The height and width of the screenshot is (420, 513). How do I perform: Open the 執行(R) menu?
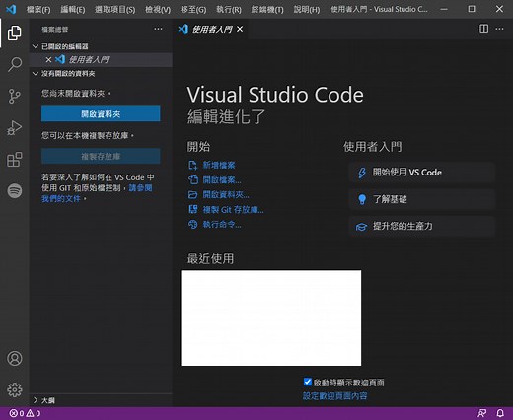[229, 9]
